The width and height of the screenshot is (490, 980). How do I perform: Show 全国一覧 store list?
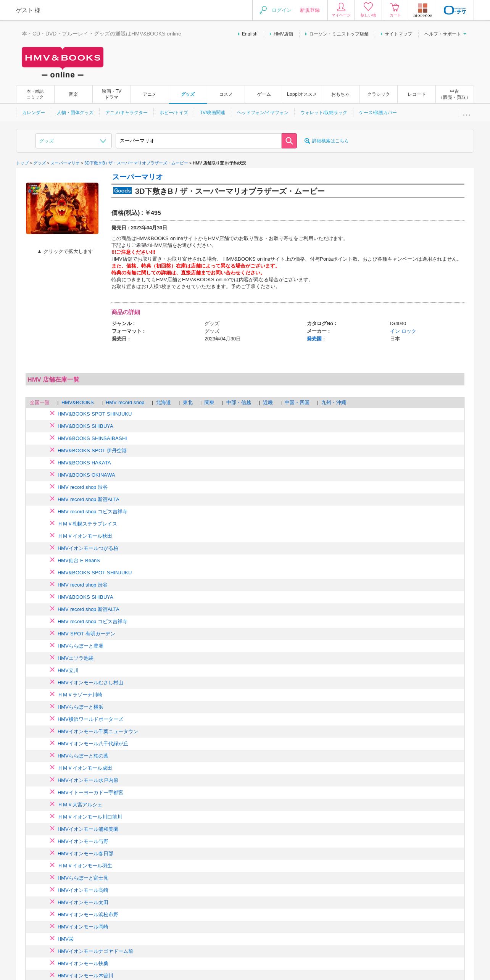tap(40, 403)
